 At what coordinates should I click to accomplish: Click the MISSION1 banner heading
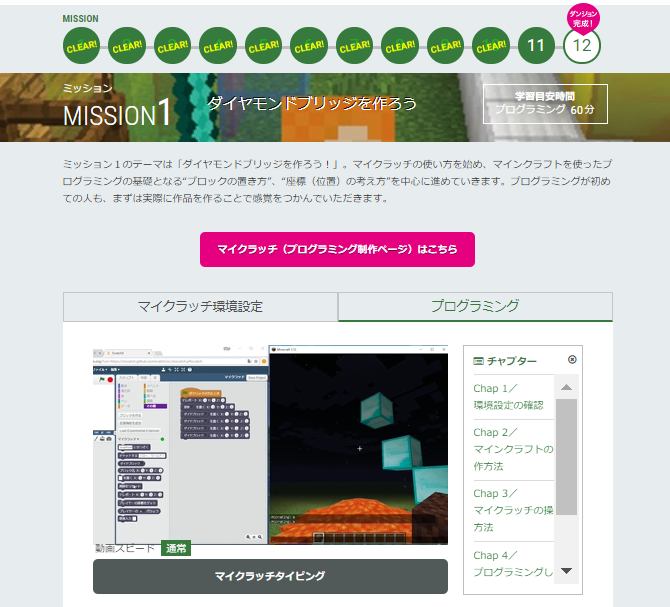pos(117,113)
